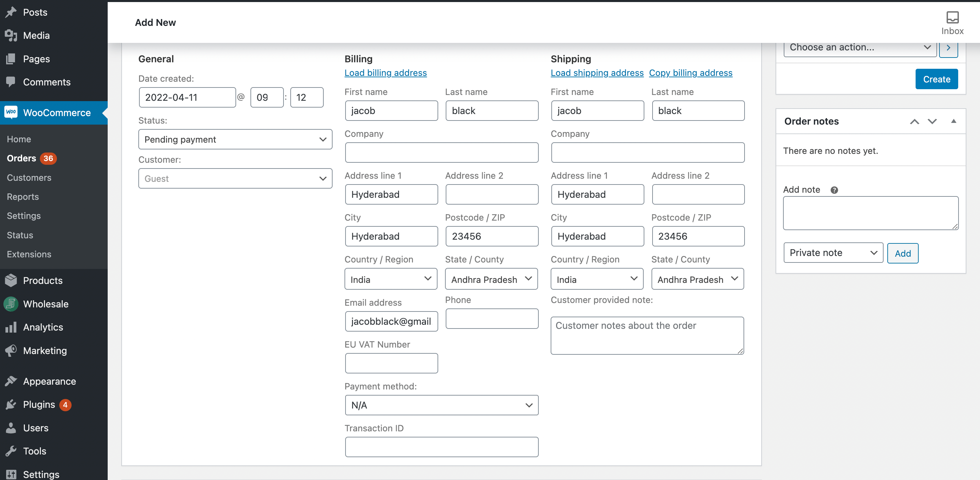Click the Wholesale sidebar icon

(x=11, y=304)
